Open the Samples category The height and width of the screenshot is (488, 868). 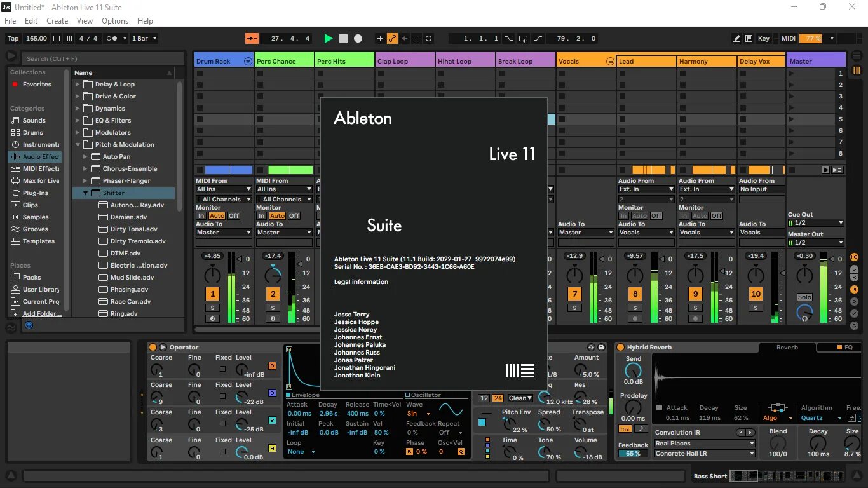36,217
